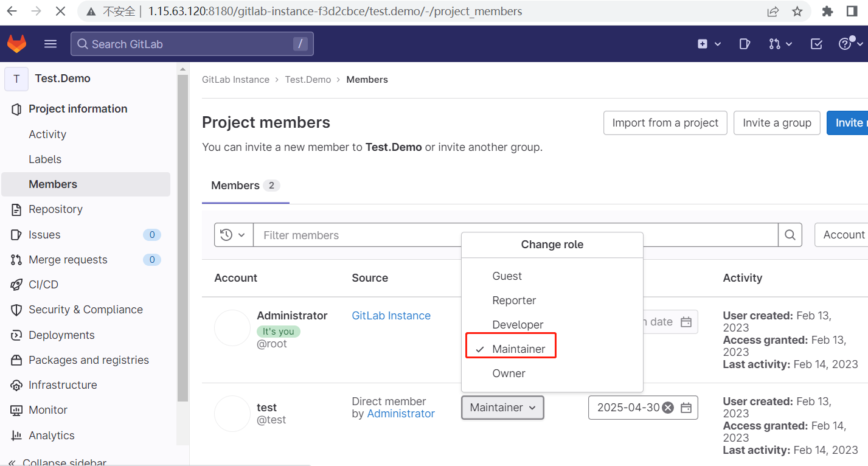Expand merge requests dropdown arrow in top bar

click(789, 44)
